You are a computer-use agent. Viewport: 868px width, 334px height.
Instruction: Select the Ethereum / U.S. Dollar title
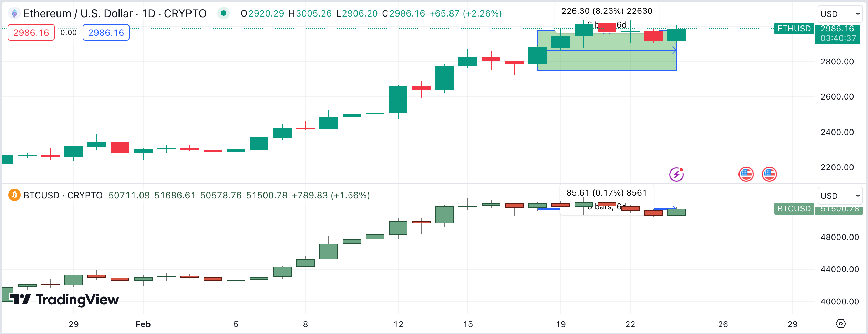coord(77,13)
